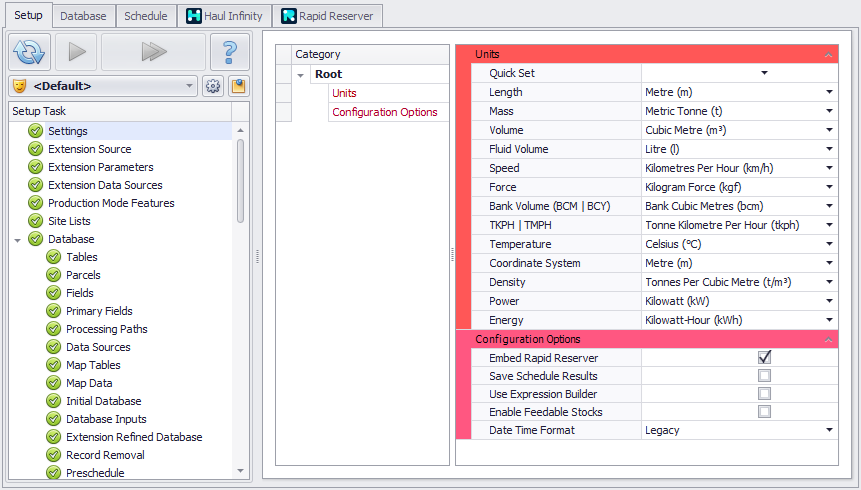Disable the Embed Rapid Reserver checkbox
Screen dimensions: 861x490
(x=764, y=357)
